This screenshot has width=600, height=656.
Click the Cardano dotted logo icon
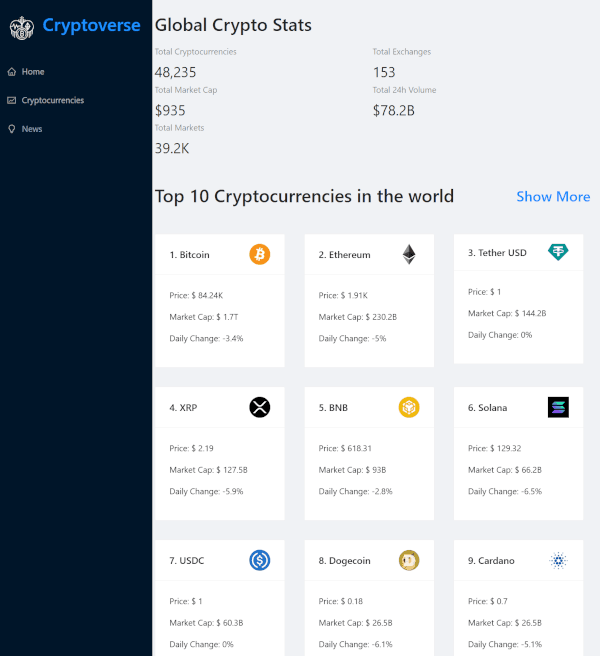point(558,560)
